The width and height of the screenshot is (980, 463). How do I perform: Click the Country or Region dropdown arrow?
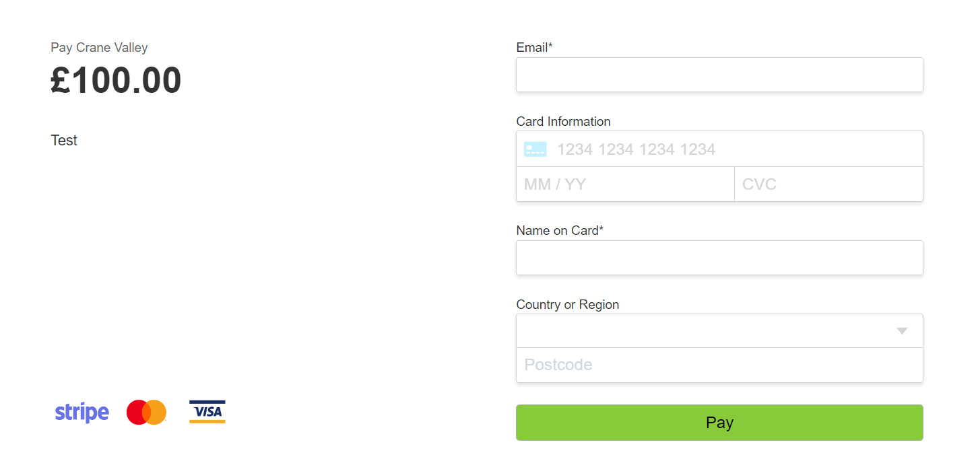click(902, 331)
